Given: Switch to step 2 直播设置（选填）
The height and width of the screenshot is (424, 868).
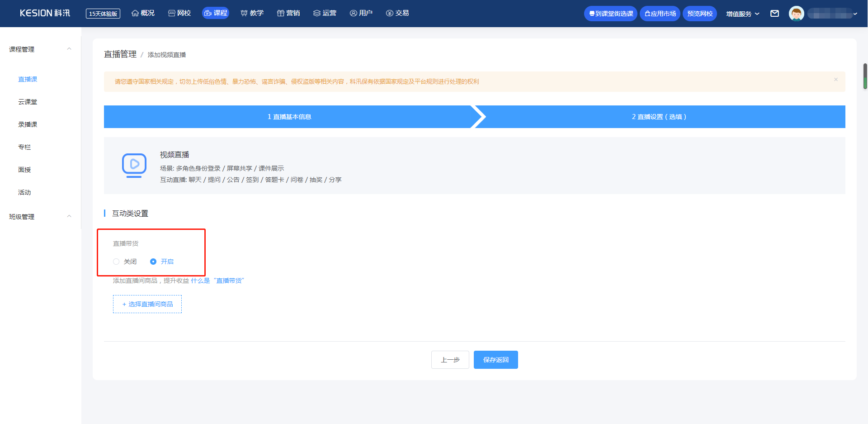Looking at the screenshot, I should 659,117.
